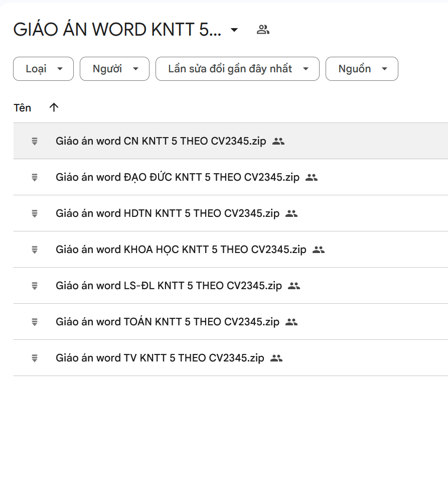
Task: Sort by the Tên column header
Action: pos(23,108)
